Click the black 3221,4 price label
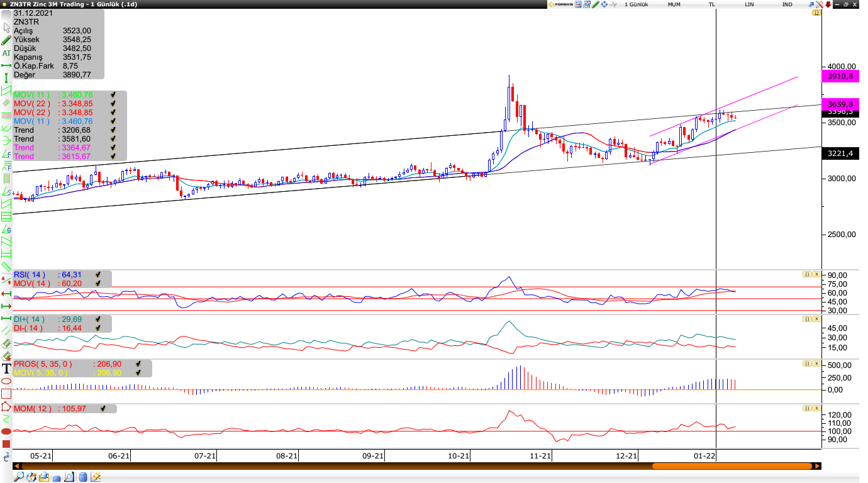868x483 pixels. pyautogui.click(x=840, y=153)
